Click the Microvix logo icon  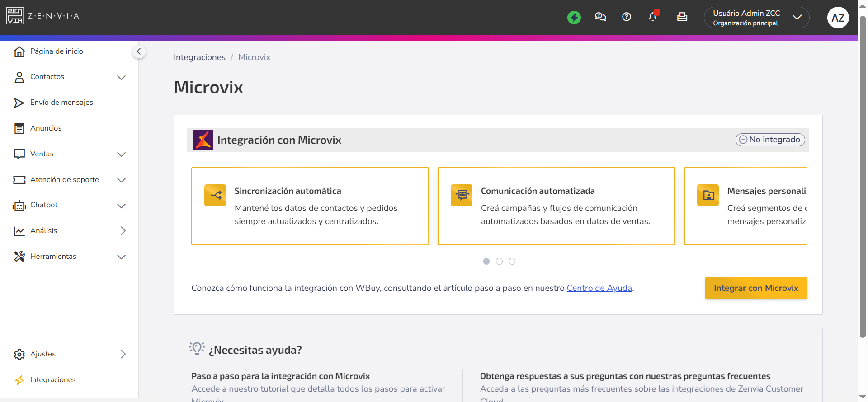203,140
